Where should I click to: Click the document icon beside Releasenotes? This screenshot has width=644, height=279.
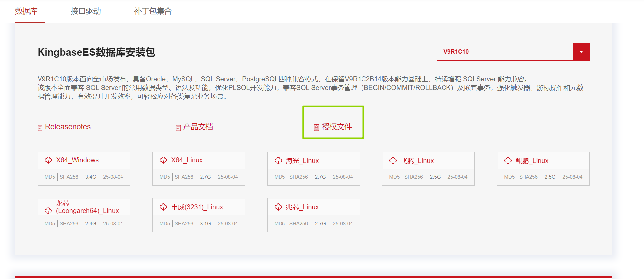click(40, 128)
